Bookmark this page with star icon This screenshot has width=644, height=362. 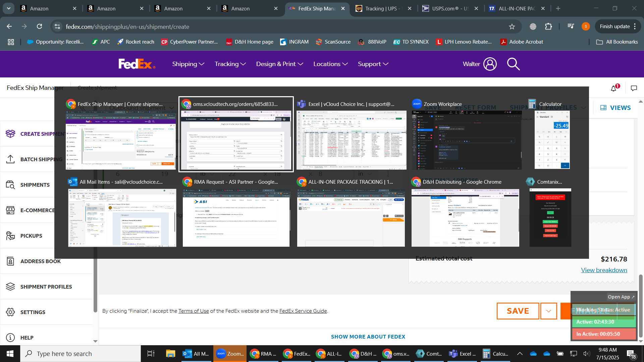click(512, 26)
